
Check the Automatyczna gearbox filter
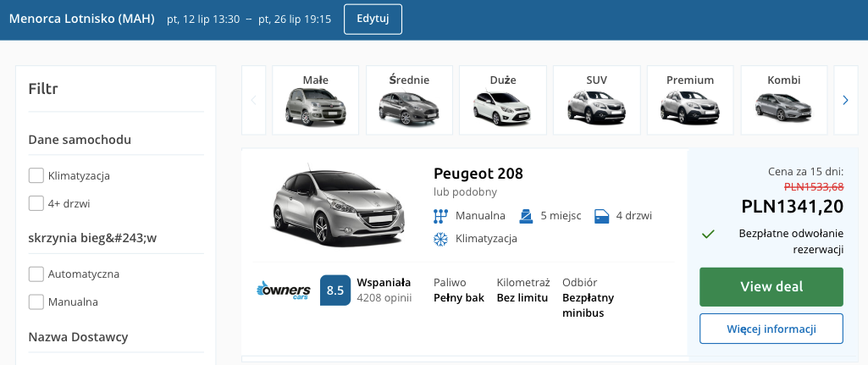coord(36,274)
